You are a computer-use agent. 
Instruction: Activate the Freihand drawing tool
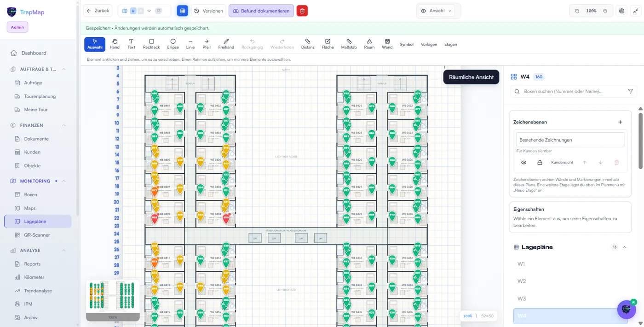point(226,44)
